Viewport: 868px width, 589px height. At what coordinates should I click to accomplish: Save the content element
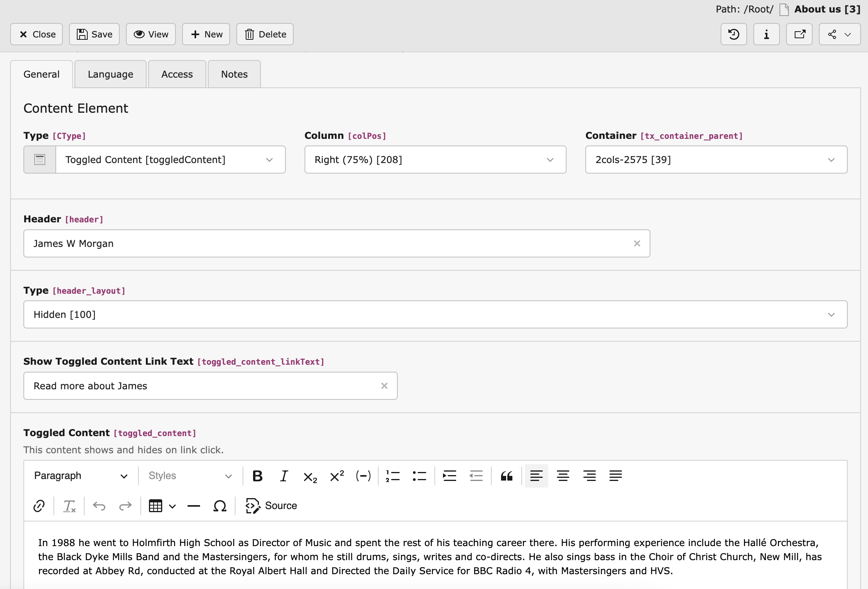click(94, 34)
